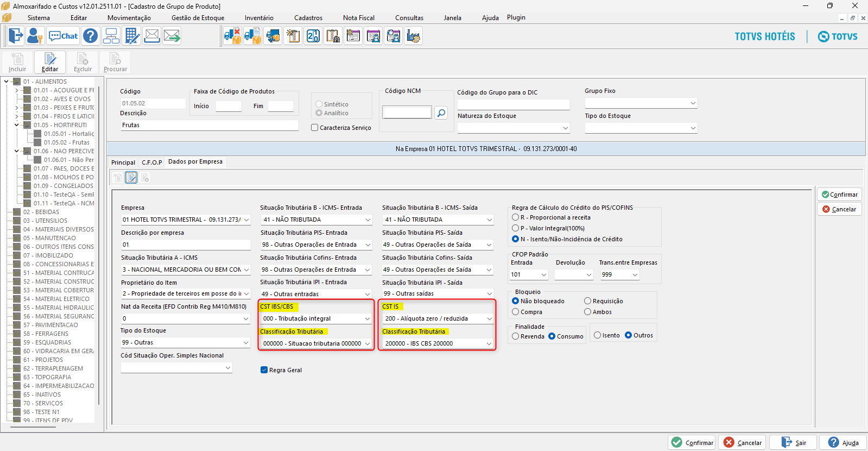Click the clipboard with sparkle icon
The width and height of the screenshot is (868, 451).
[293, 36]
